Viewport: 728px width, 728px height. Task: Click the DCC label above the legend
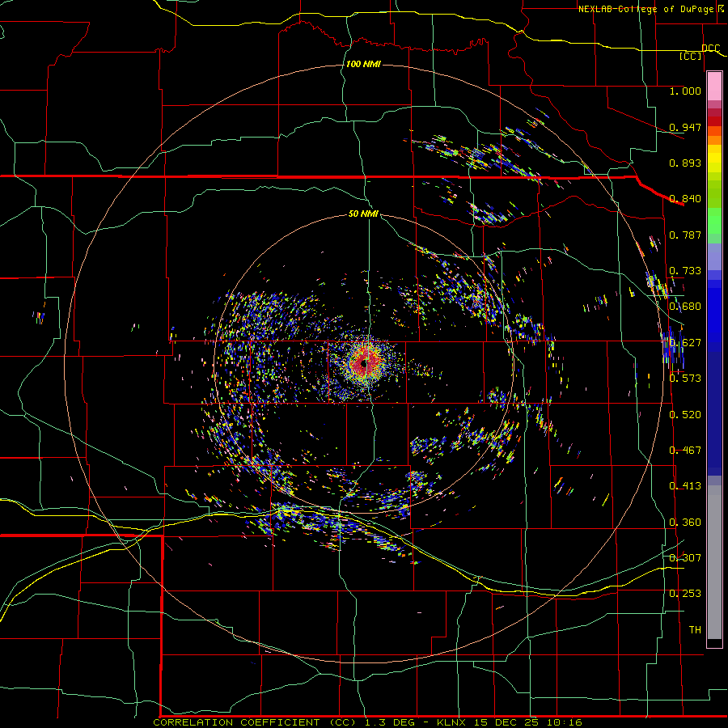click(711, 48)
